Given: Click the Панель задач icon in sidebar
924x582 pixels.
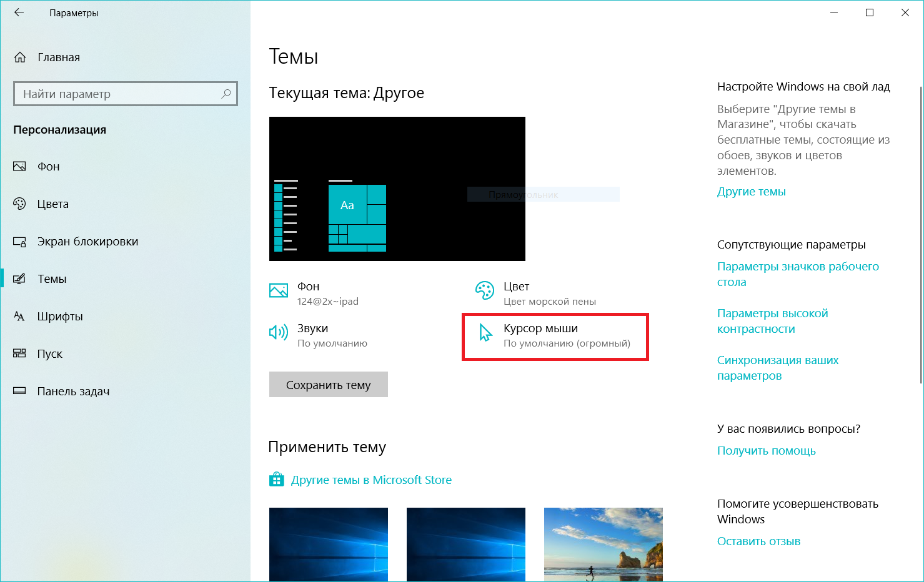Looking at the screenshot, I should [19, 391].
